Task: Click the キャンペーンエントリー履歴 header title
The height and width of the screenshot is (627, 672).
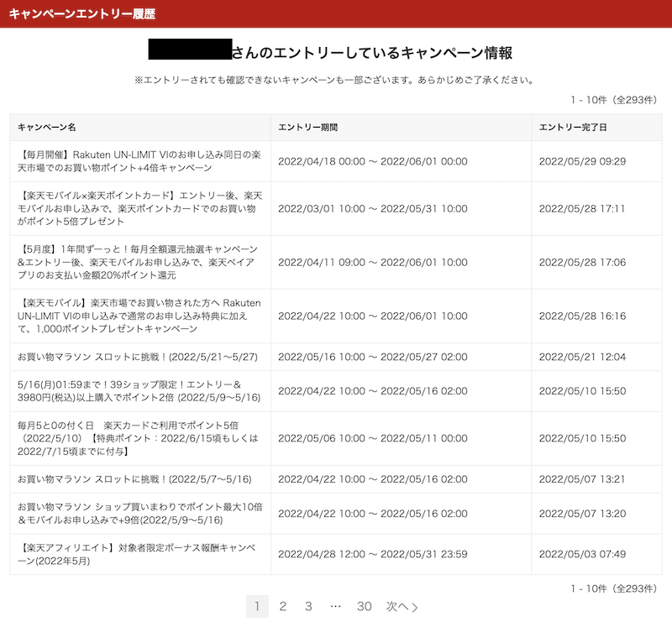Action: pos(82,14)
